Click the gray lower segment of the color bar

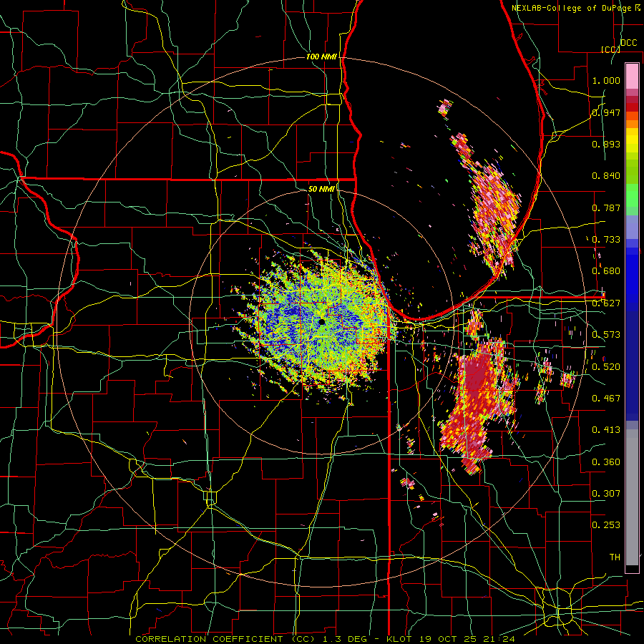(632, 497)
